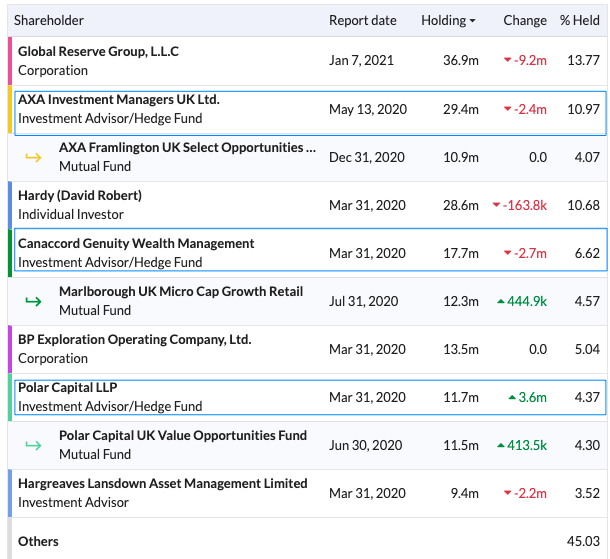Viewport: 610px width, 559px height.
Task: Select percent held 10.97
Action: click(583, 109)
